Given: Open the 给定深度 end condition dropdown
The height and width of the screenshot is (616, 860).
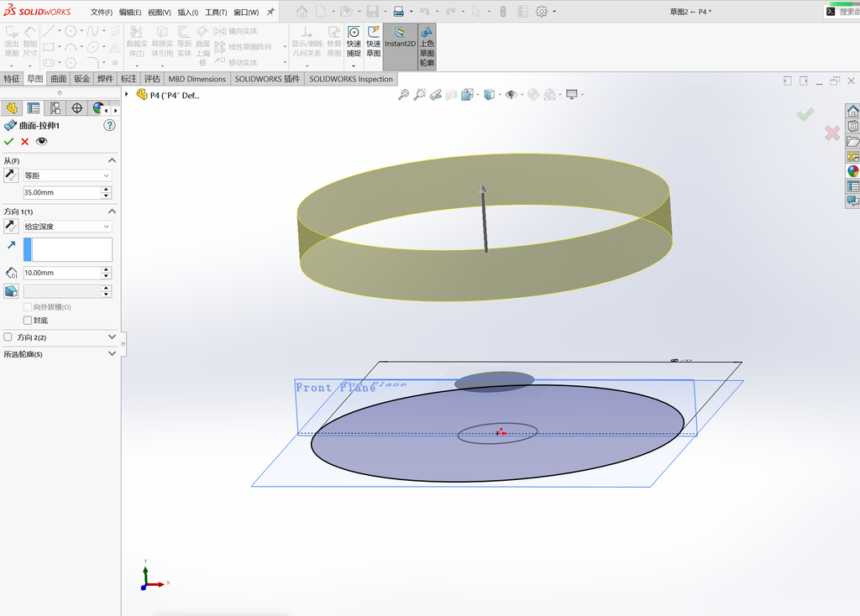Looking at the screenshot, I should 67,227.
